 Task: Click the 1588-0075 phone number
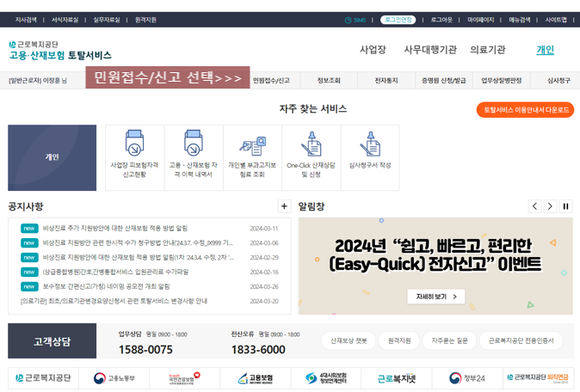coord(145,349)
